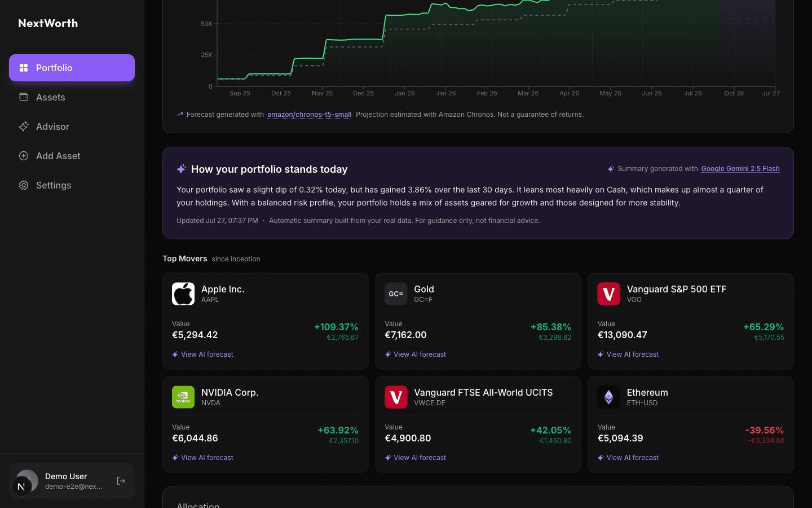Click the Demo User avatar

[x=26, y=481]
